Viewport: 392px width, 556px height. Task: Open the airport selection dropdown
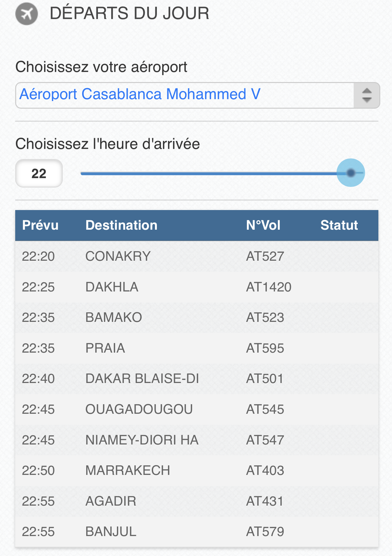coord(184,95)
